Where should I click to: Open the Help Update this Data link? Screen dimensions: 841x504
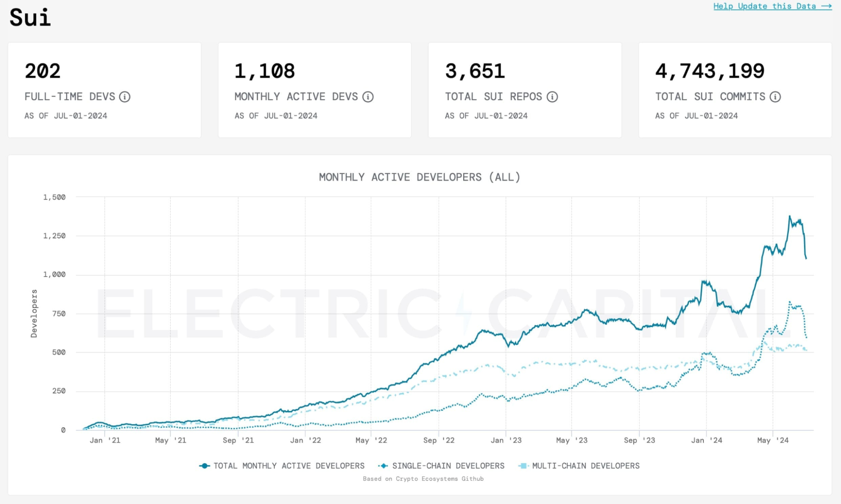click(772, 6)
